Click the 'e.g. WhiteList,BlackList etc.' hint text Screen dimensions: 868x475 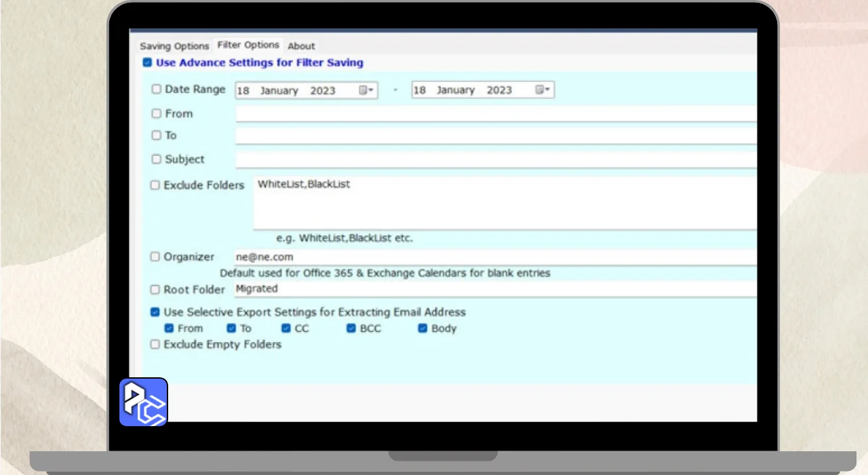coord(344,238)
